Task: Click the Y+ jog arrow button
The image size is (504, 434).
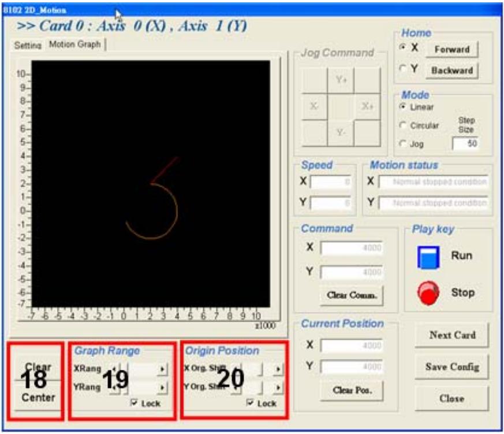Action: click(x=341, y=80)
